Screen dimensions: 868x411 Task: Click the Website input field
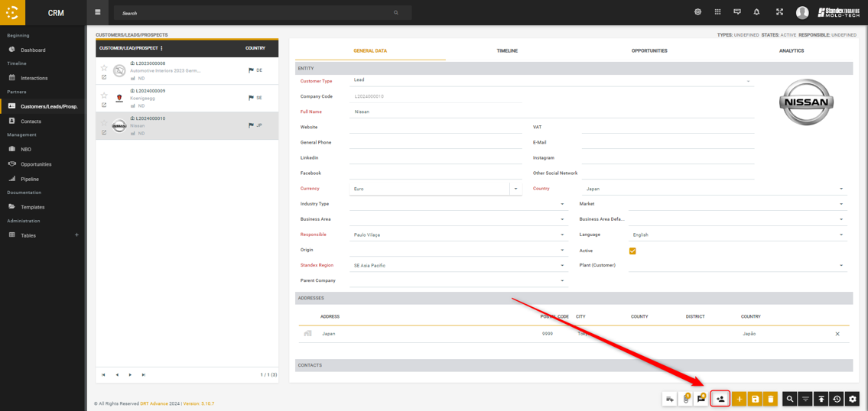[436, 127]
